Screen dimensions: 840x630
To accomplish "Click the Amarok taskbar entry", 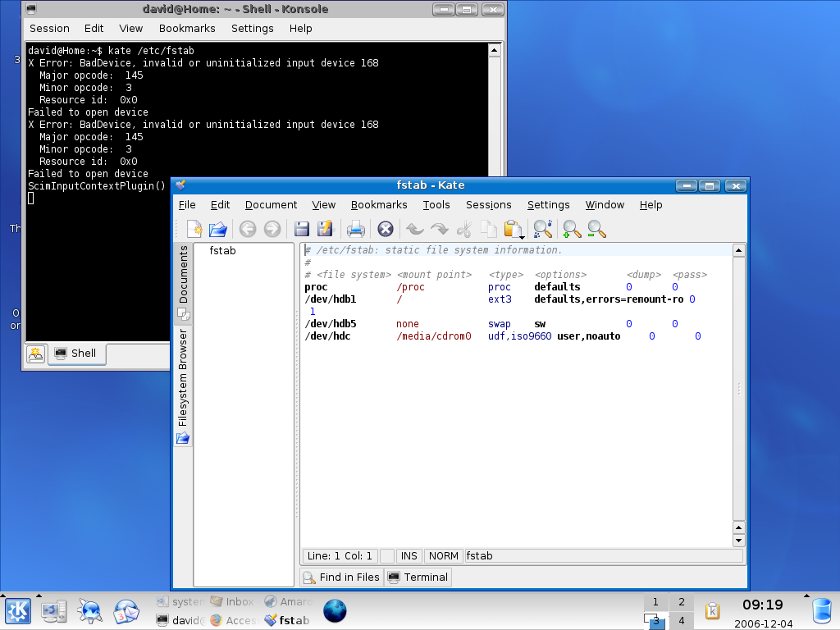I will (288, 601).
